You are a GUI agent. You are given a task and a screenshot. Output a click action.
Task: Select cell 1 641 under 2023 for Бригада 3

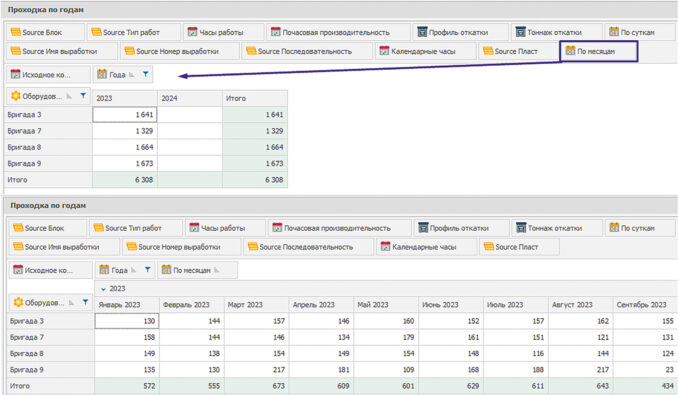coord(125,115)
